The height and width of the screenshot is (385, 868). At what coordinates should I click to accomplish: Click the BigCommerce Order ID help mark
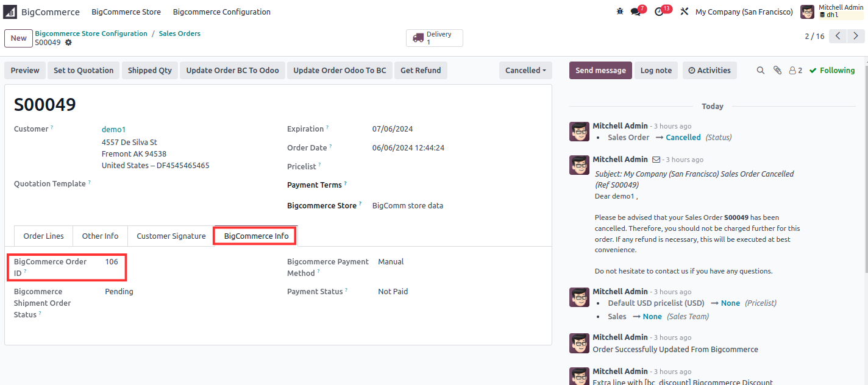[25, 271]
